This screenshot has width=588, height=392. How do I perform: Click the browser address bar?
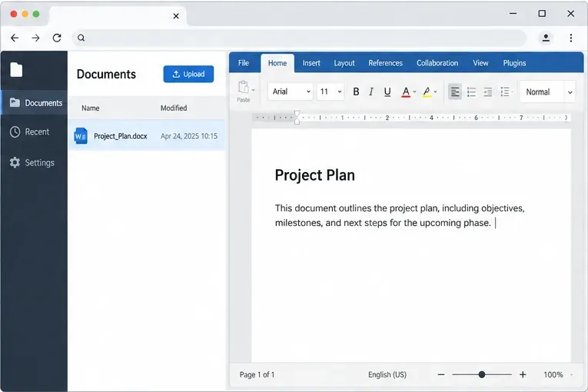(x=299, y=38)
